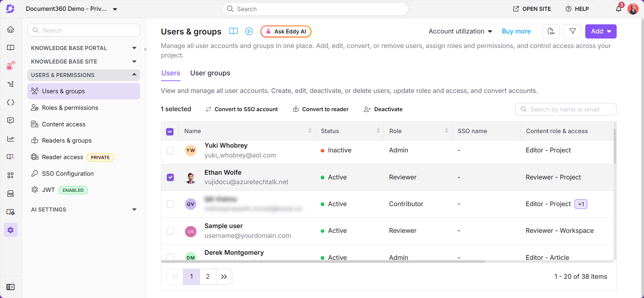
Task: Open the Home icon in left rail
Action: tap(10, 29)
